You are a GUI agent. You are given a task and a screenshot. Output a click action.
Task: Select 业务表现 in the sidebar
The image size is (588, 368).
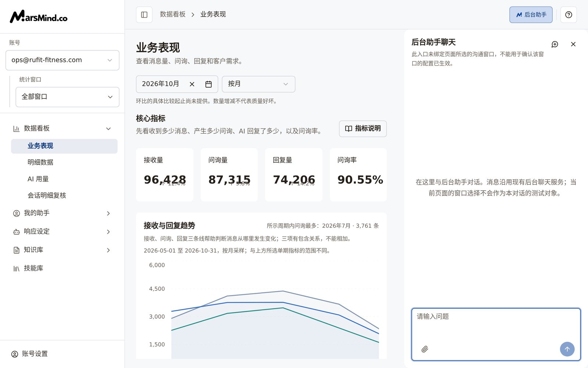click(x=64, y=146)
